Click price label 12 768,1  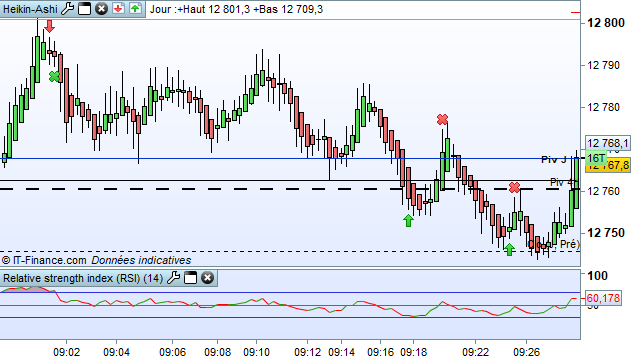pos(608,143)
